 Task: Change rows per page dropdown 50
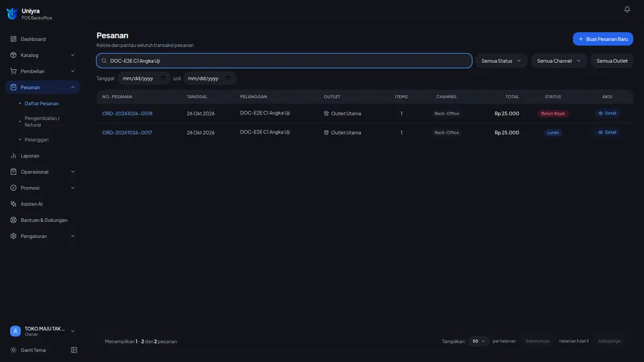(x=478, y=341)
